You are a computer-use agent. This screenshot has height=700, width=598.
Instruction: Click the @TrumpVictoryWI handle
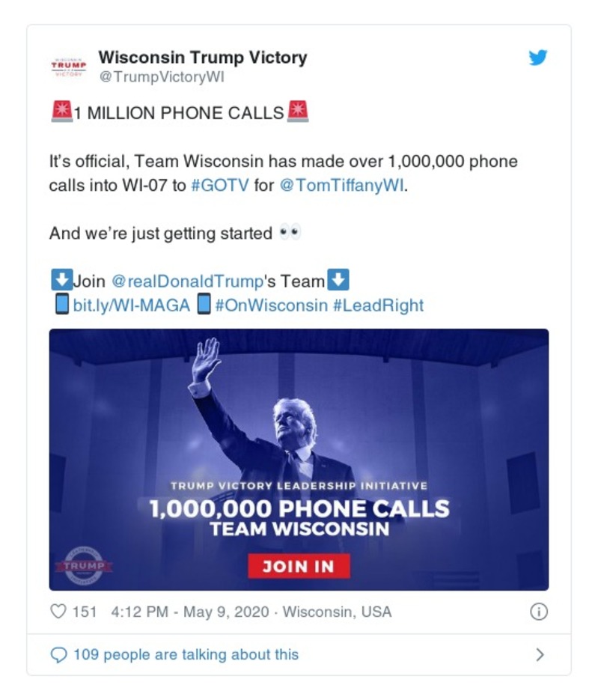click(x=161, y=77)
